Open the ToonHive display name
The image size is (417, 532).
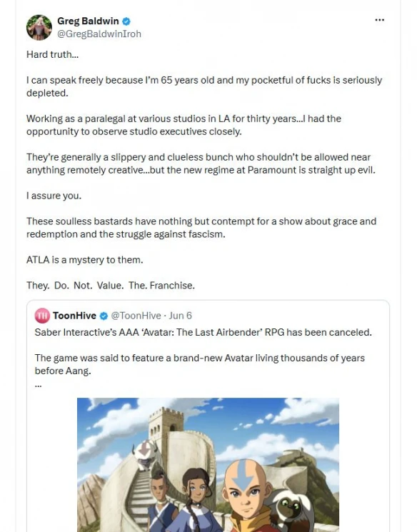(x=75, y=316)
